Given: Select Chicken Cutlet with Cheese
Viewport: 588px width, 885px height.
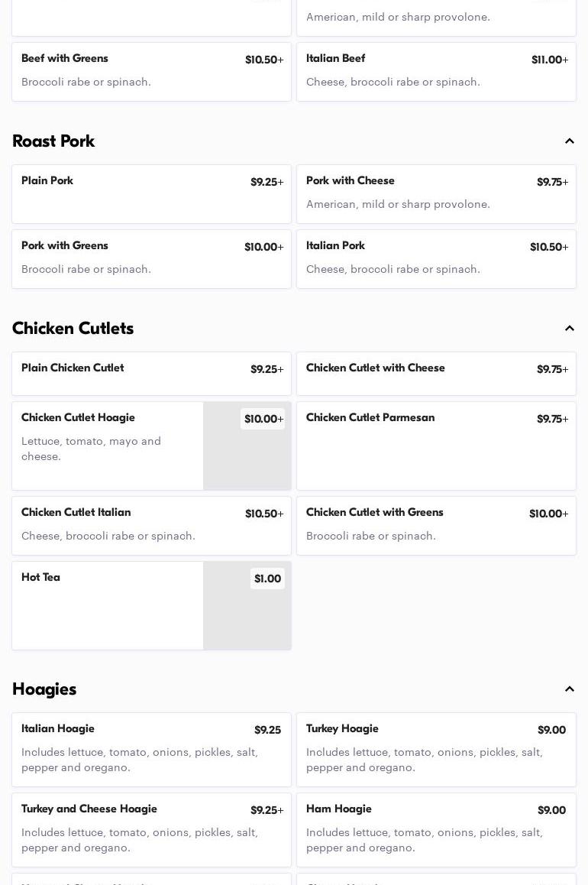Looking at the screenshot, I should [436, 374].
